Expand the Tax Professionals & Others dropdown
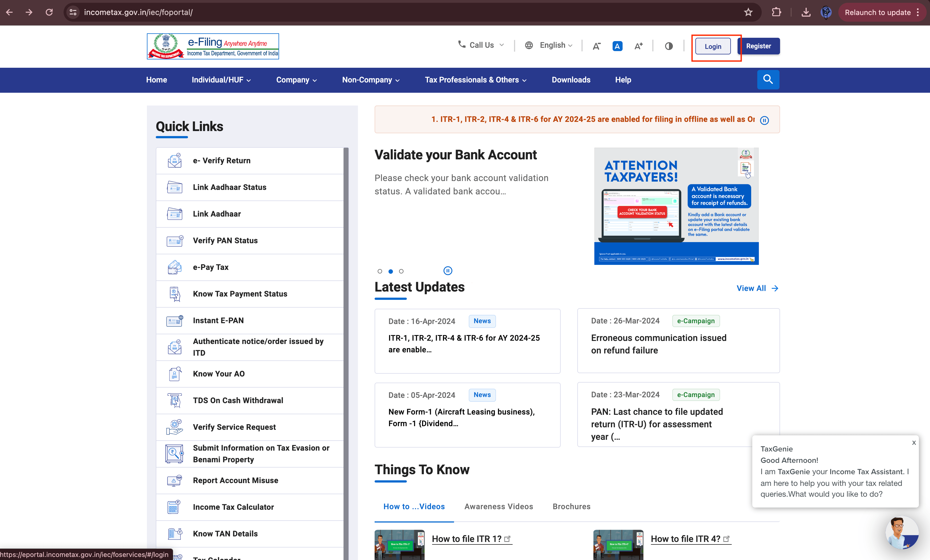930x560 pixels. pyautogui.click(x=476, y=80)
